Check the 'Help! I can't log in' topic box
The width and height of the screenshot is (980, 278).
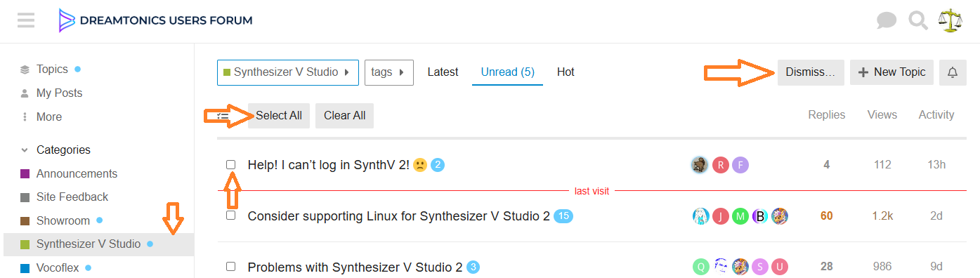[230, 164]
